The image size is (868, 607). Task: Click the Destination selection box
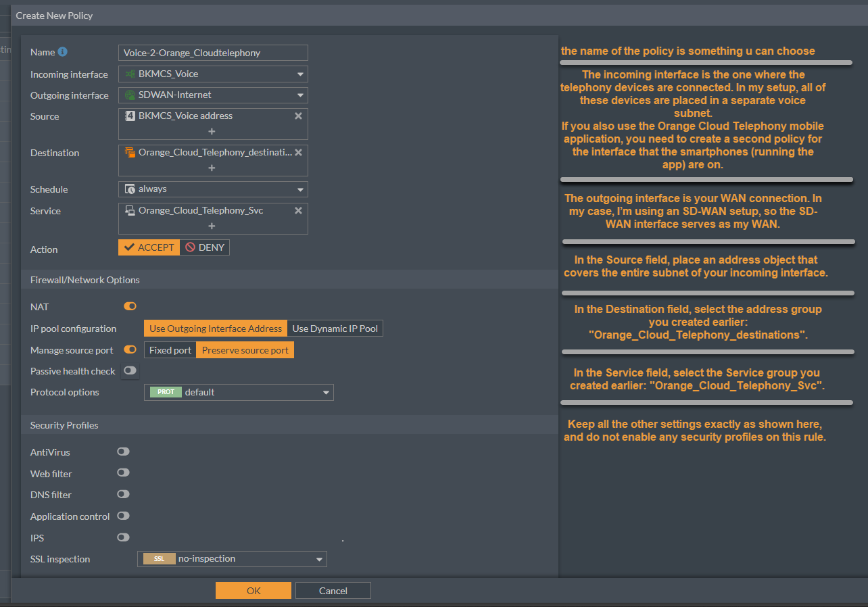click(x=213, y=160)
